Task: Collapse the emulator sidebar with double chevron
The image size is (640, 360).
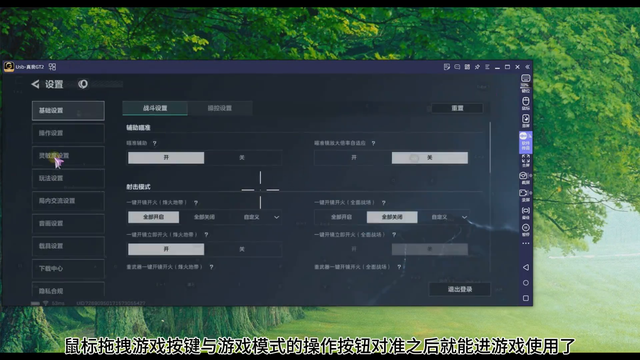Action: click(x=527, y=67)
